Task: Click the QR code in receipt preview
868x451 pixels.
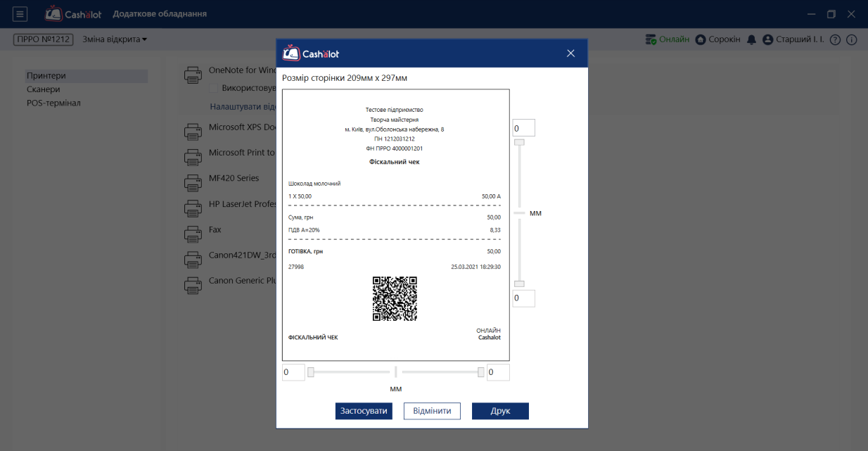Action: 395,298
